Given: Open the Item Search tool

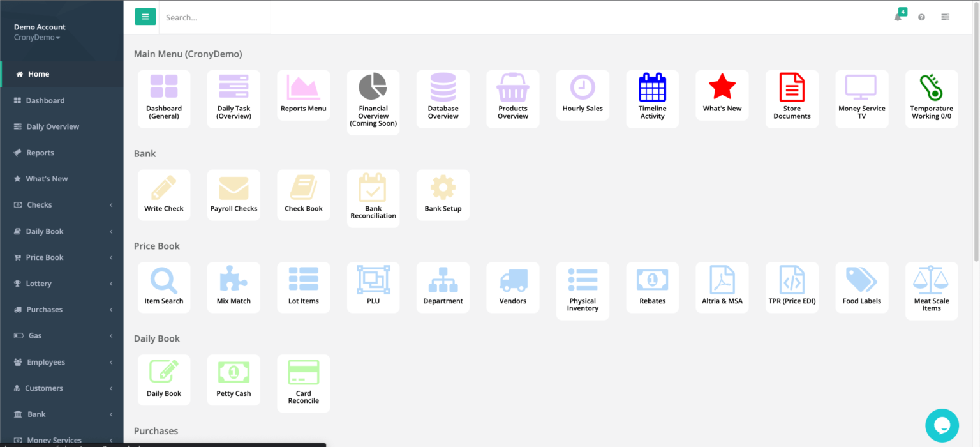Looking at the screenshot, I should pos(164,286).
